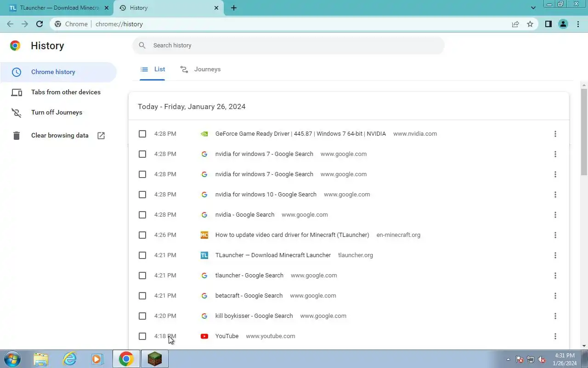Click the forward navigation arrow
Viewport: 588px width, 368px height.
pos(25,24)
